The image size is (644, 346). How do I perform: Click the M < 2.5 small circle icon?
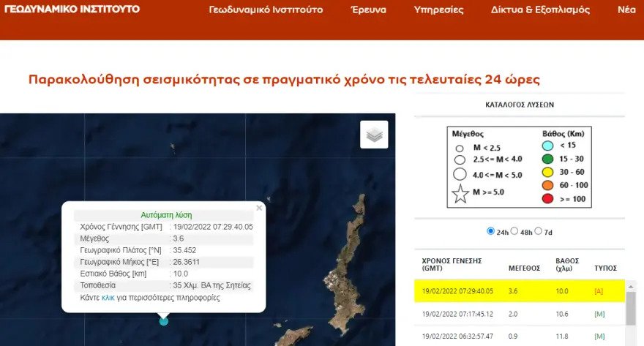[x=460, y=148]
